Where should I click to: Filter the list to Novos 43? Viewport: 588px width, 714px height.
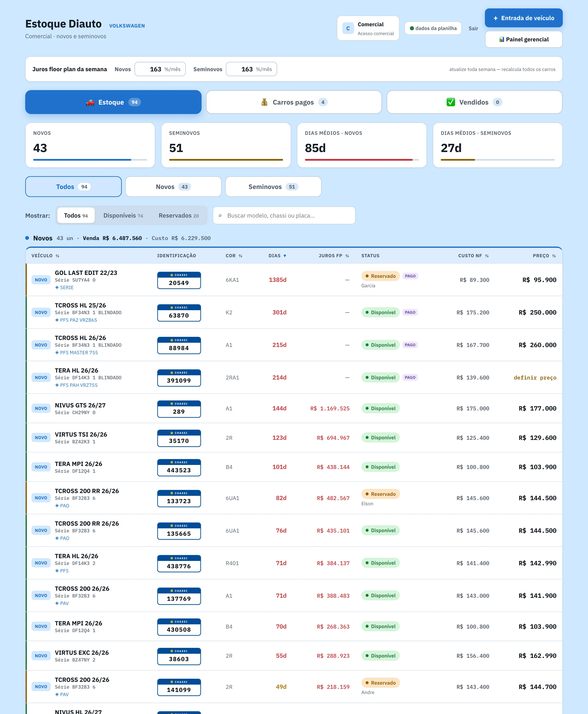173,187
